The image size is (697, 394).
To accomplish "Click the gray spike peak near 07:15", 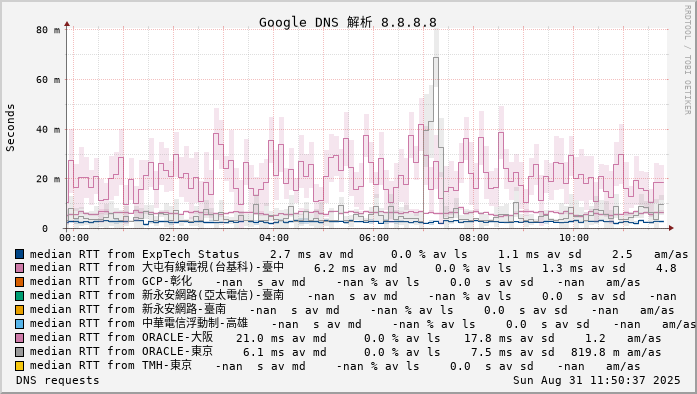I will pos(436,58).
